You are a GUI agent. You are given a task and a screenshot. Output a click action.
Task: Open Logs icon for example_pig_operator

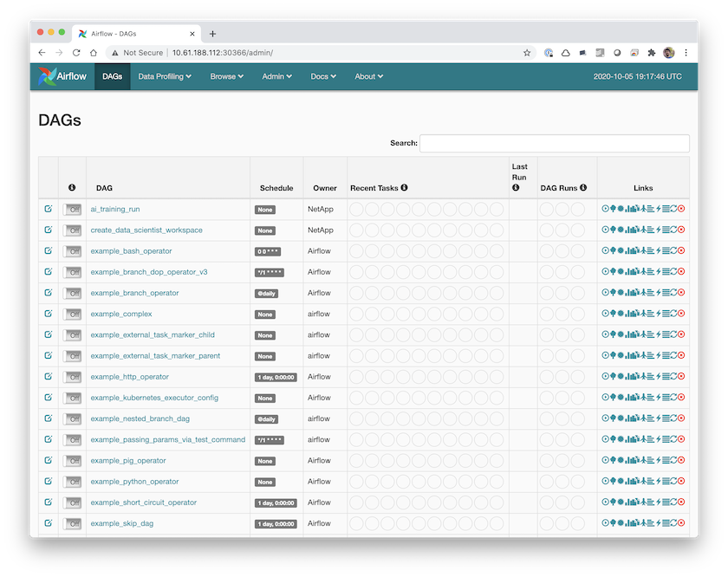666,460
